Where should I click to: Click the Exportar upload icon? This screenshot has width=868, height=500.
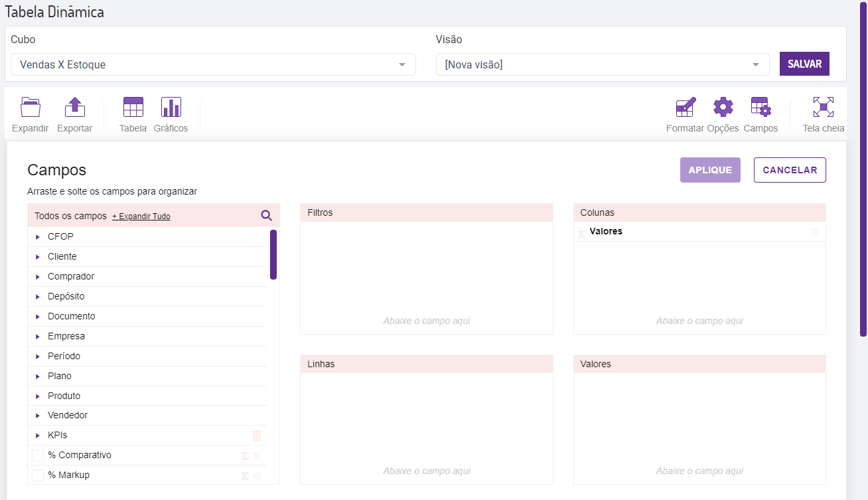(x=74, y=107)
